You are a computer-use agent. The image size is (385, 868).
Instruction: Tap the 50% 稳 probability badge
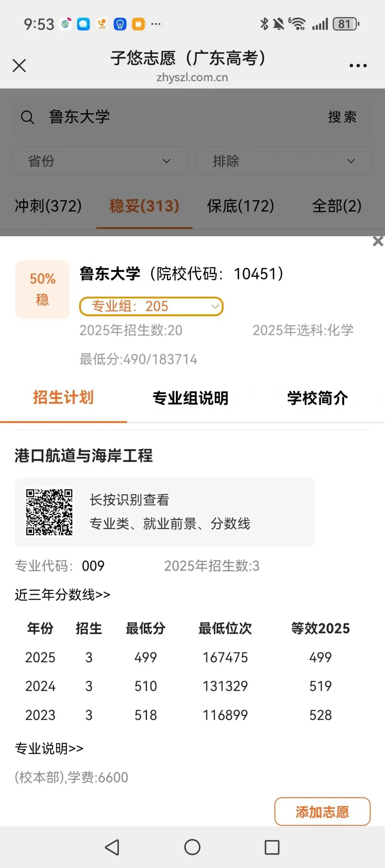coord(42,289)
